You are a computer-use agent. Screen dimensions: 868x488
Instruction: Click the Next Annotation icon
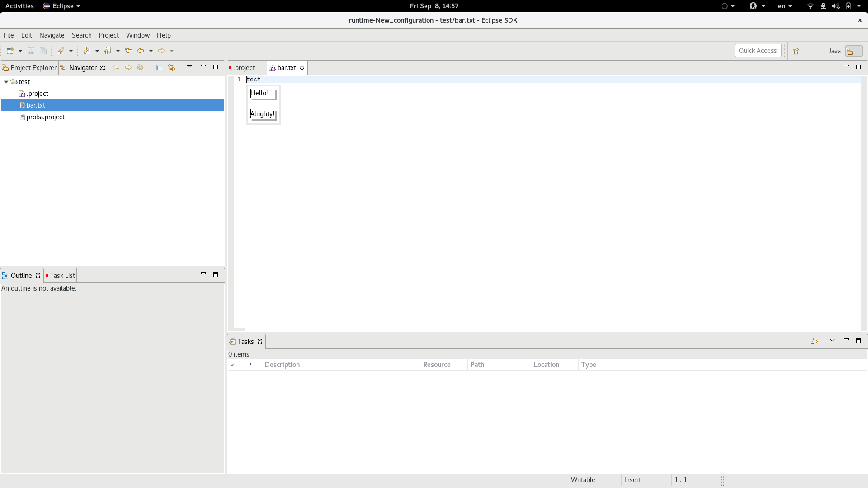click(87, 51)
